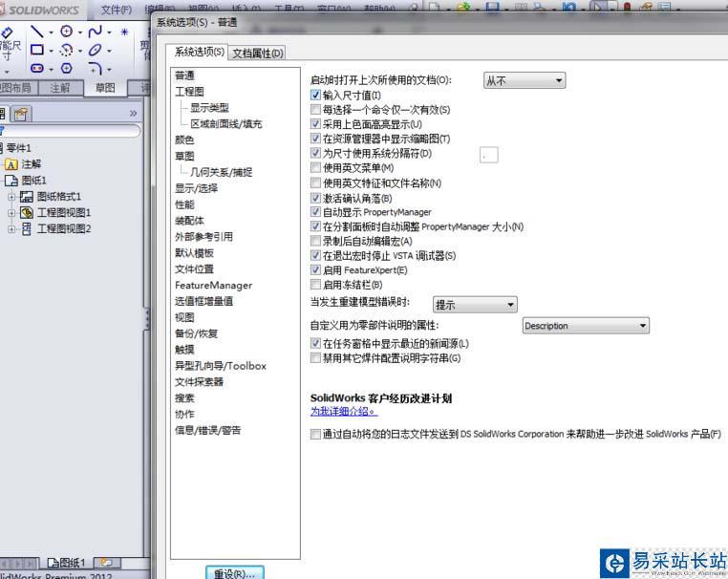Select the Arc sketch tool
Image resolution: width=728 pixels, height=579 pixels.
[67, 50]
